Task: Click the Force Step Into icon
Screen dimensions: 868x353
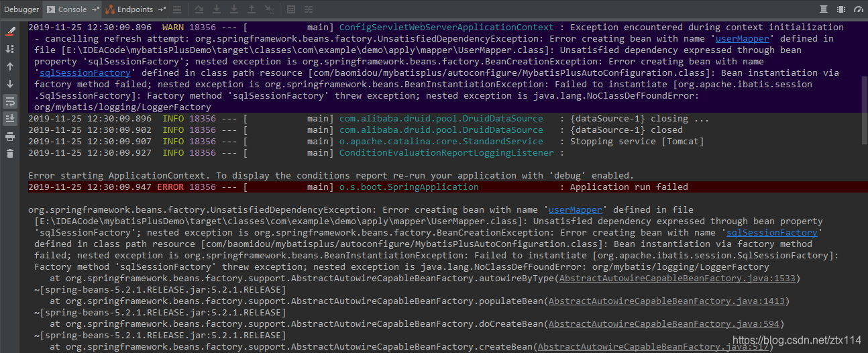Action: point(234,9)
